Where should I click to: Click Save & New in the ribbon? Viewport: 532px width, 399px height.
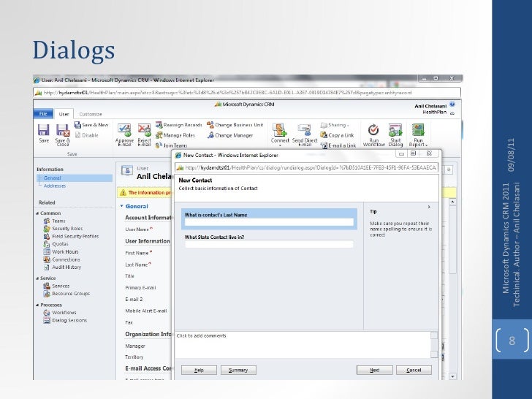click(x=91, y=125)
